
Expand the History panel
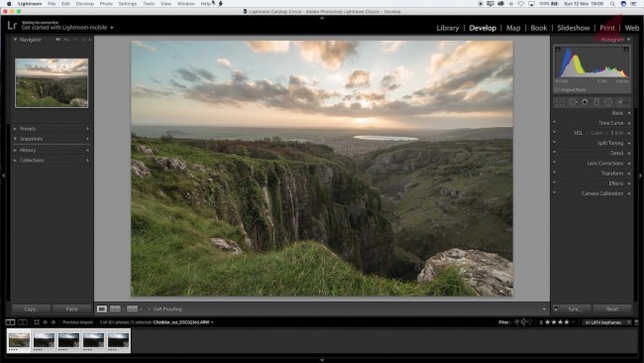(x=15, y=151)
